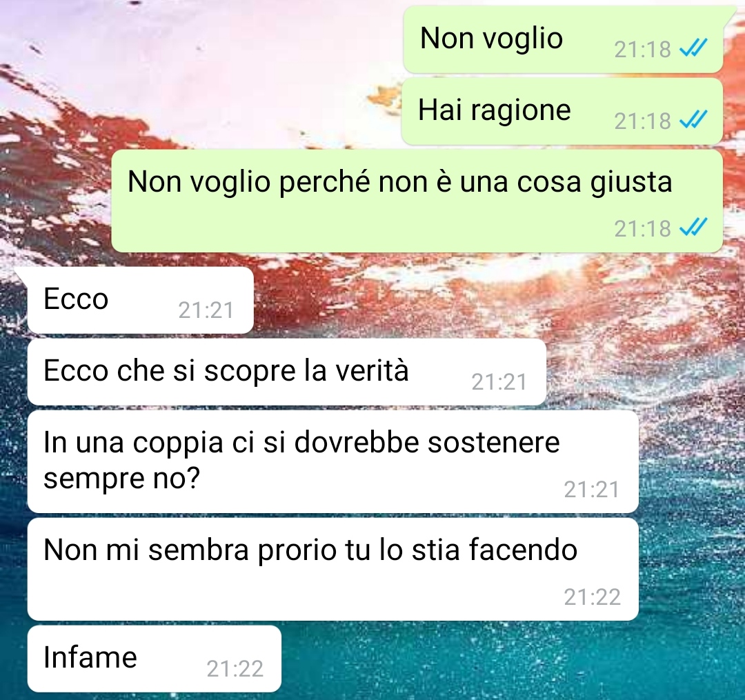Screen dimensions: 745x700
Task: Tap the "Infame" message bubble
Action: (x=155, y=658)
